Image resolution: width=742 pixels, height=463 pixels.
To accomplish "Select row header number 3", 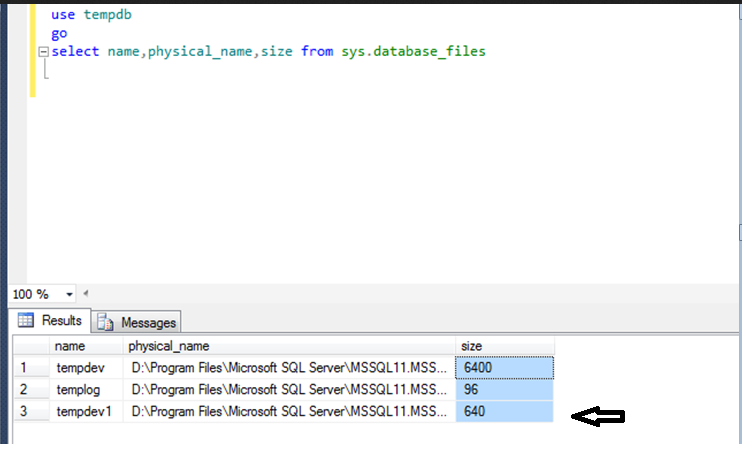I will click(31, 411).
